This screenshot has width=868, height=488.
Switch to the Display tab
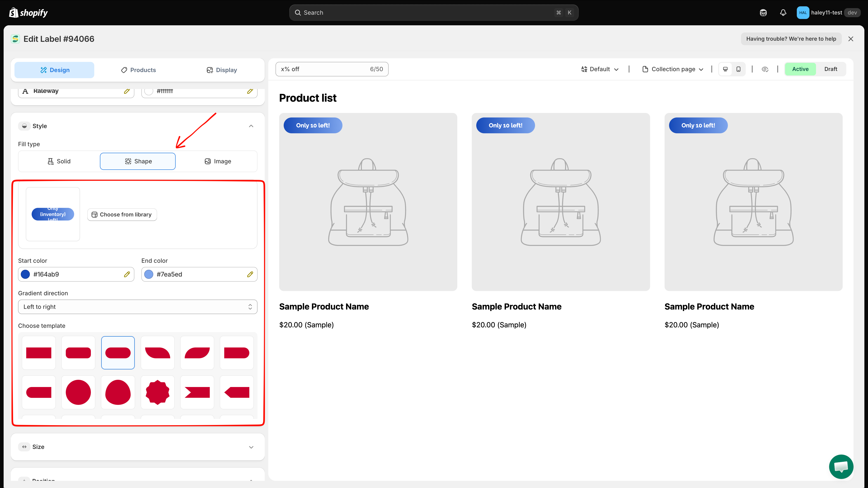[222, 70]
